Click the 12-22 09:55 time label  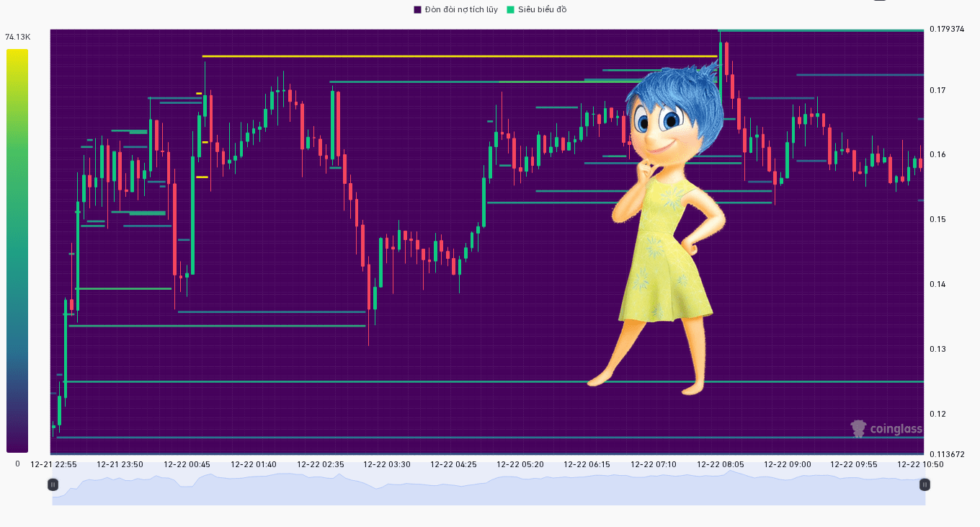[854, 464]
